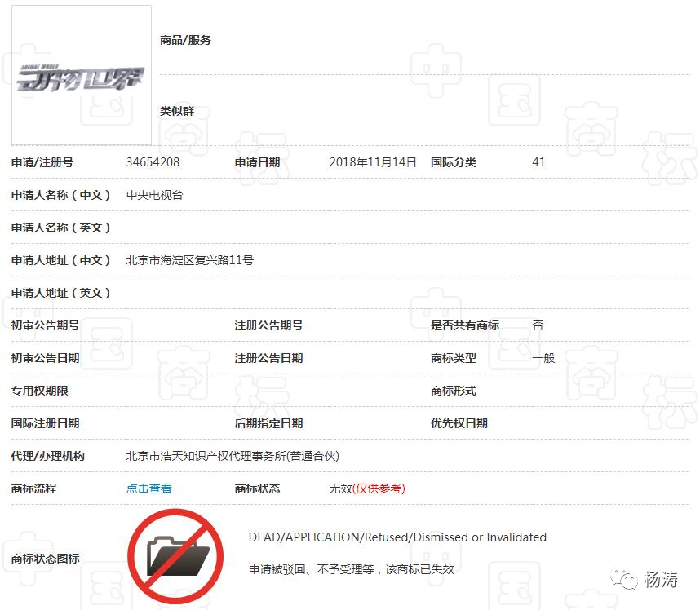Click the 申请人名称（英文） label
This screenshot has width=700, height=610.
click(60, 228)
